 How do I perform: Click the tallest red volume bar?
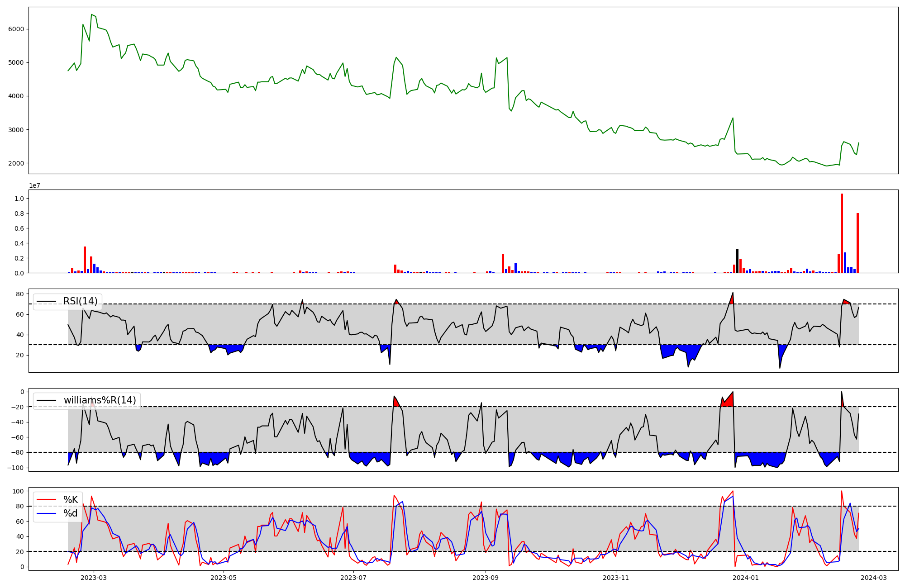coord(842,233)
